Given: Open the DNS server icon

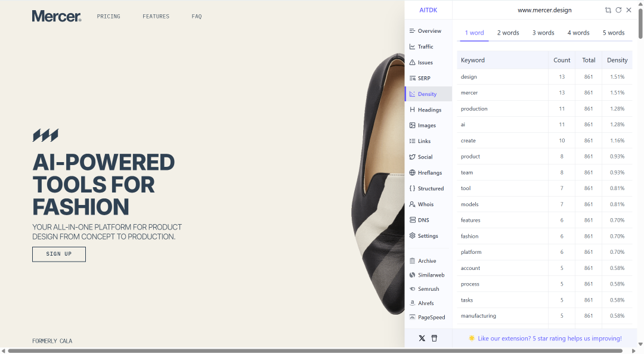Looking at the screenshot, I should tap(413, 220).
